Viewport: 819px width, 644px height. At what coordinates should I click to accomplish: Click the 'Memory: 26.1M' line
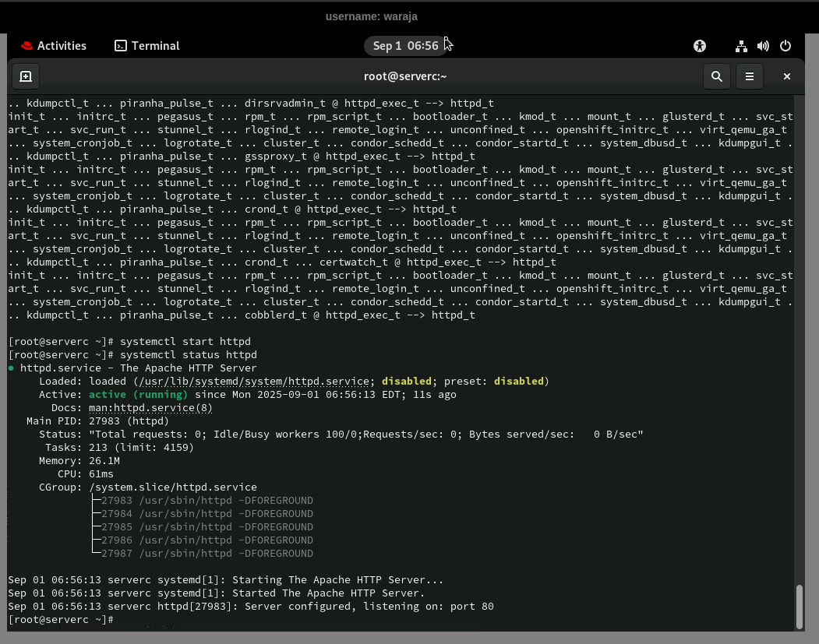click(79, 461)
